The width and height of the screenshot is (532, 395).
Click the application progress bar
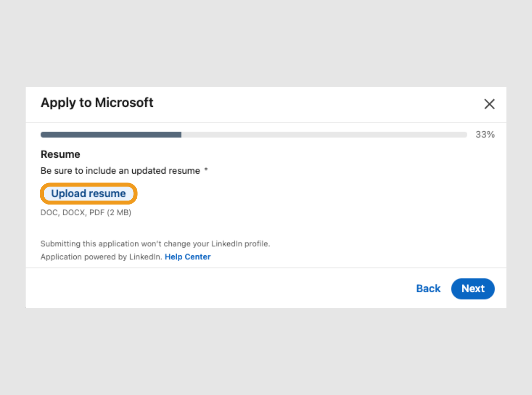(x=254, y=135)
